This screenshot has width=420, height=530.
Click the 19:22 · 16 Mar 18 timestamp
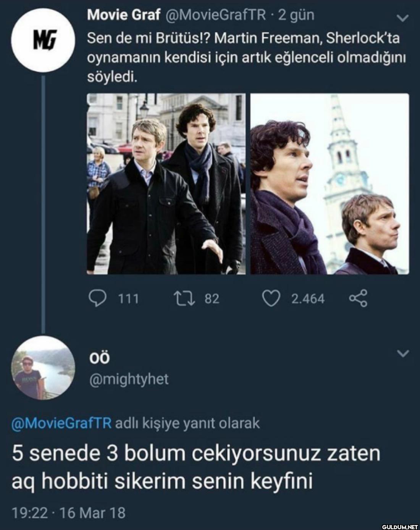[69, 512]
